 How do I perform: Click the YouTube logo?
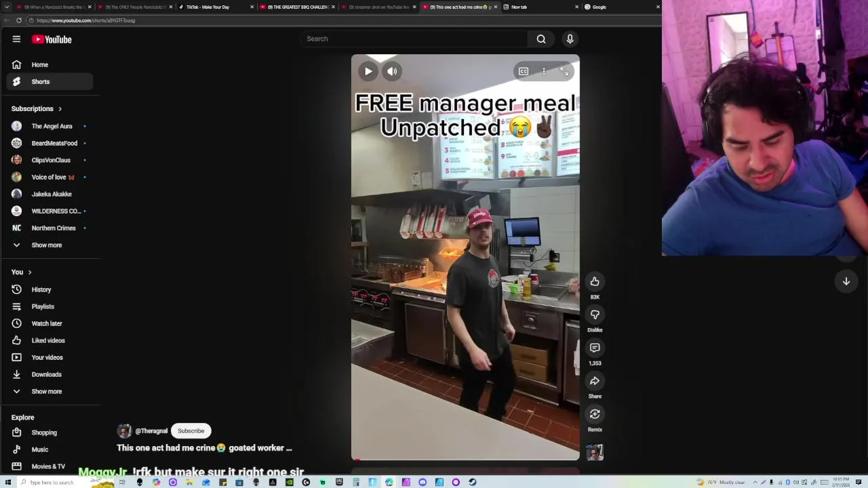coord(52,39)
